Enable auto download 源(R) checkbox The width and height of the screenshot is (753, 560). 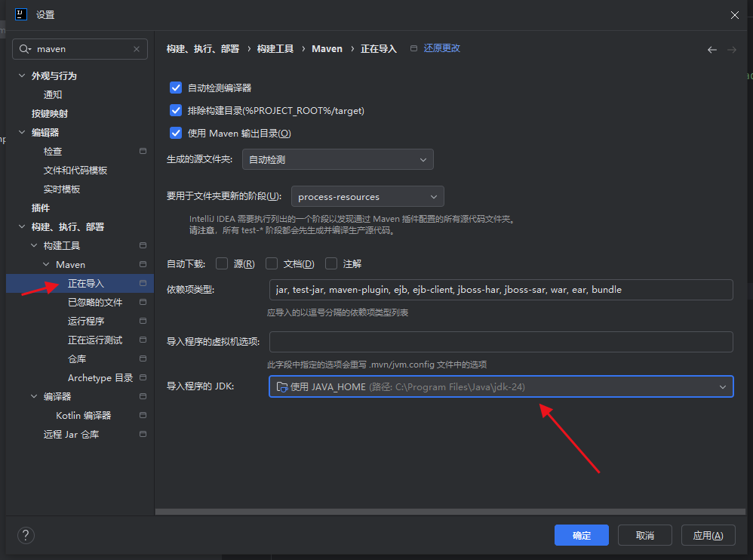tap(221, 263)
